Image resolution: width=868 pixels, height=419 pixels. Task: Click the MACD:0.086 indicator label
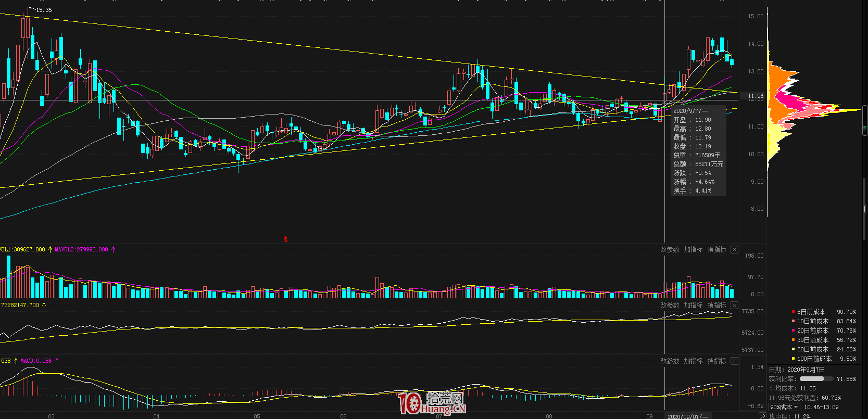click(x=36, y=361)
